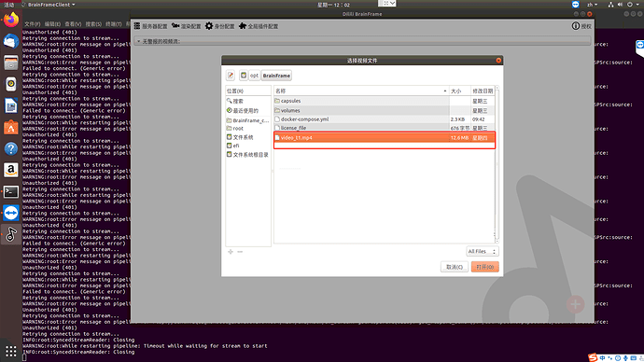Open Rhythmbox from the dock

coord(11,84)
